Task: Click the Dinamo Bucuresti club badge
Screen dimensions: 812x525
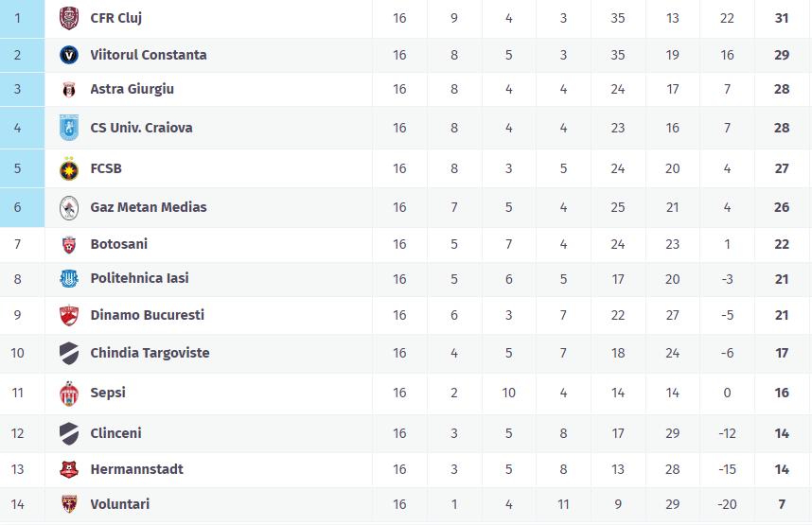Action: 69,315
